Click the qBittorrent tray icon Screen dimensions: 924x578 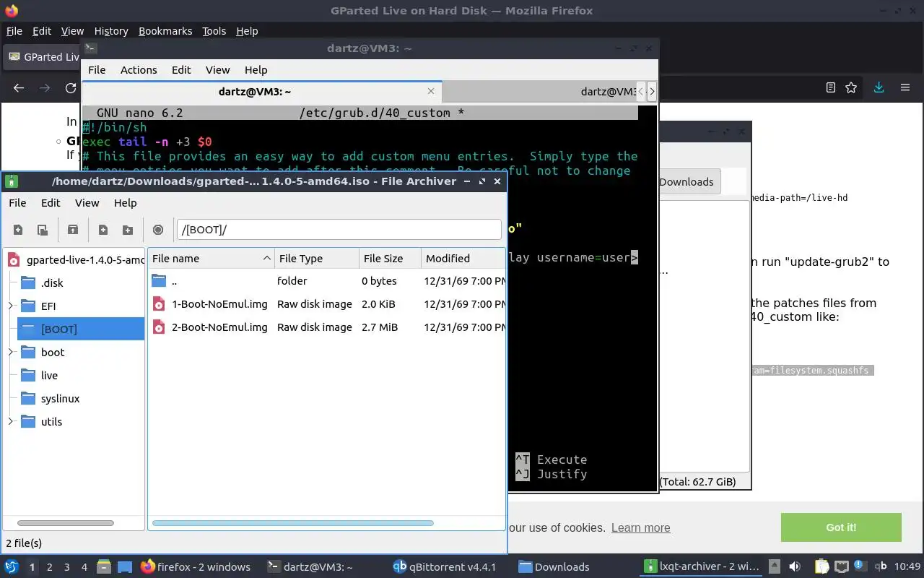click(881, 566)
